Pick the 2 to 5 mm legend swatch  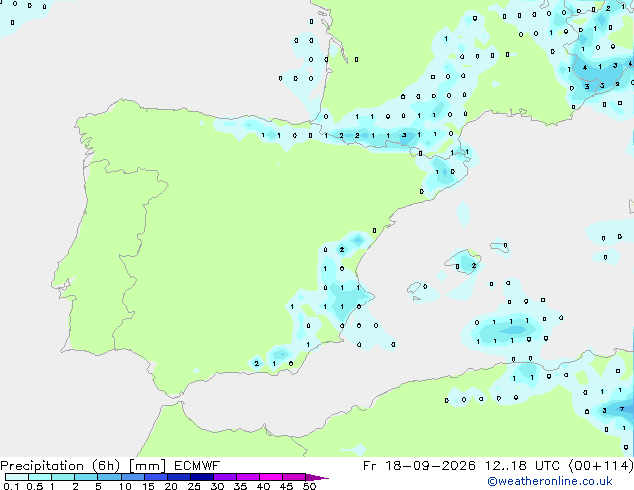coord(86,477)
